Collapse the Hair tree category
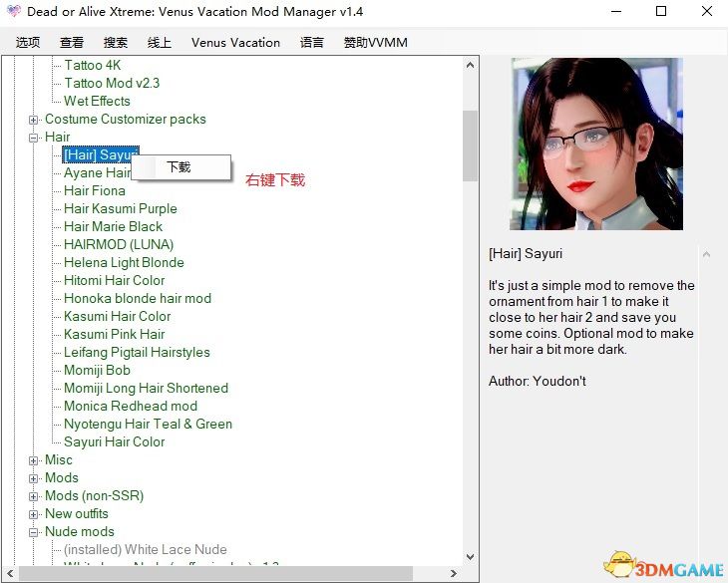The height and width of the screenshot is (583, 728). [x=34, y=138]
